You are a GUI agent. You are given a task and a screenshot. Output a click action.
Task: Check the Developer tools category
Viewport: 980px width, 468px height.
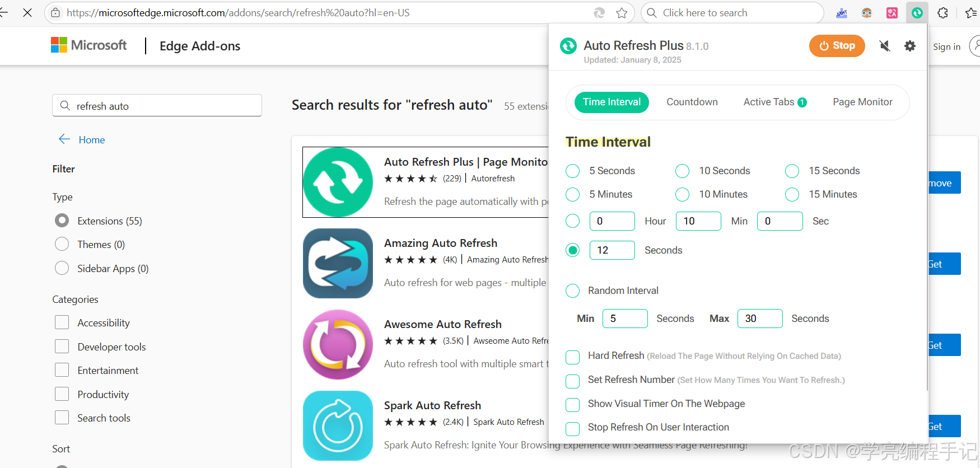(x=62, y=347)
